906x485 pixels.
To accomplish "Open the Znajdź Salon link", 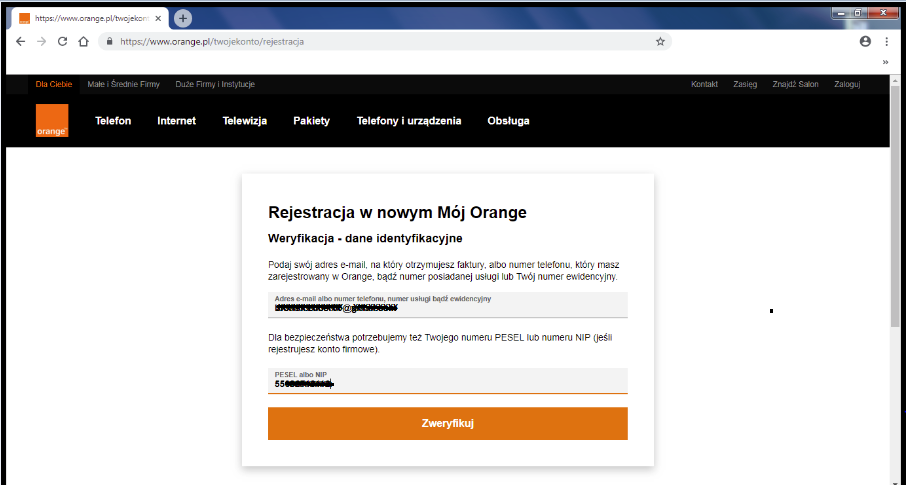I will pos(795,84).
